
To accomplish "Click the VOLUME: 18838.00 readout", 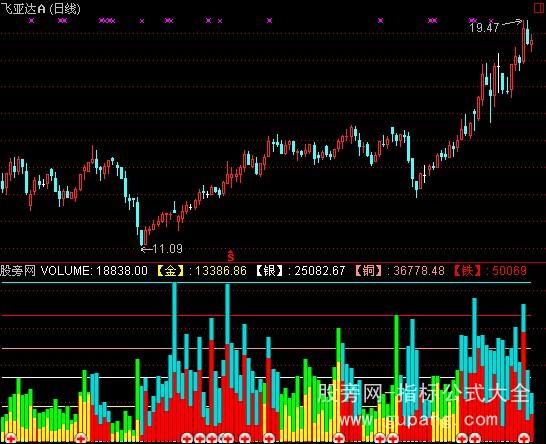I will [94, 271].
